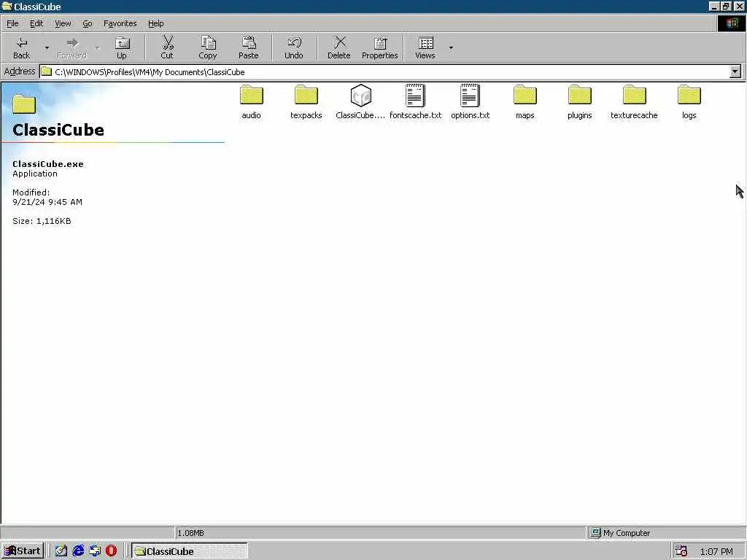Go up one folder level
Image resolution: width=747 pixels, height=560 pixels.
coord(122,47)
